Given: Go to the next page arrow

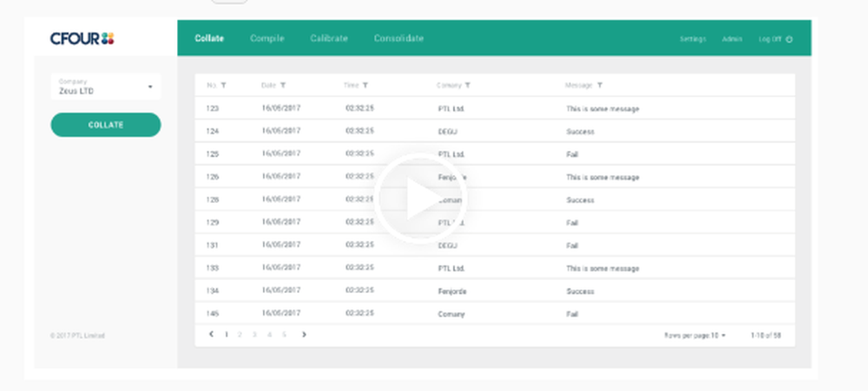Looking at the screenshot, I should point(304,334).
